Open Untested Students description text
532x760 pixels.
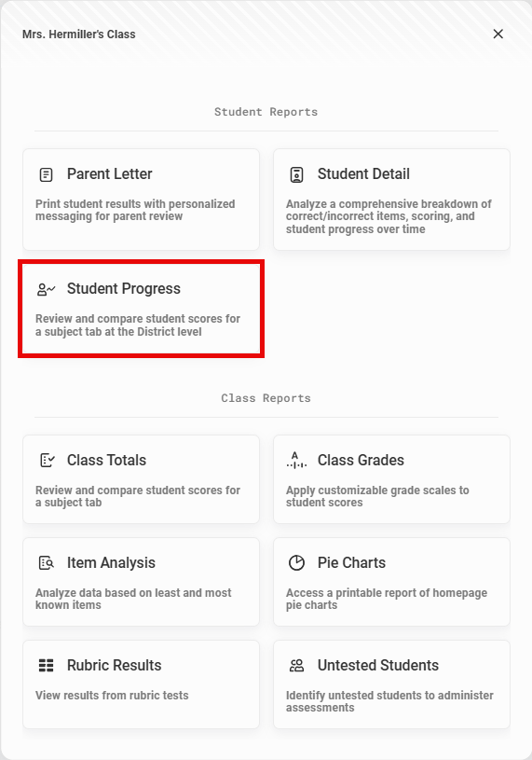pos(389,701)
